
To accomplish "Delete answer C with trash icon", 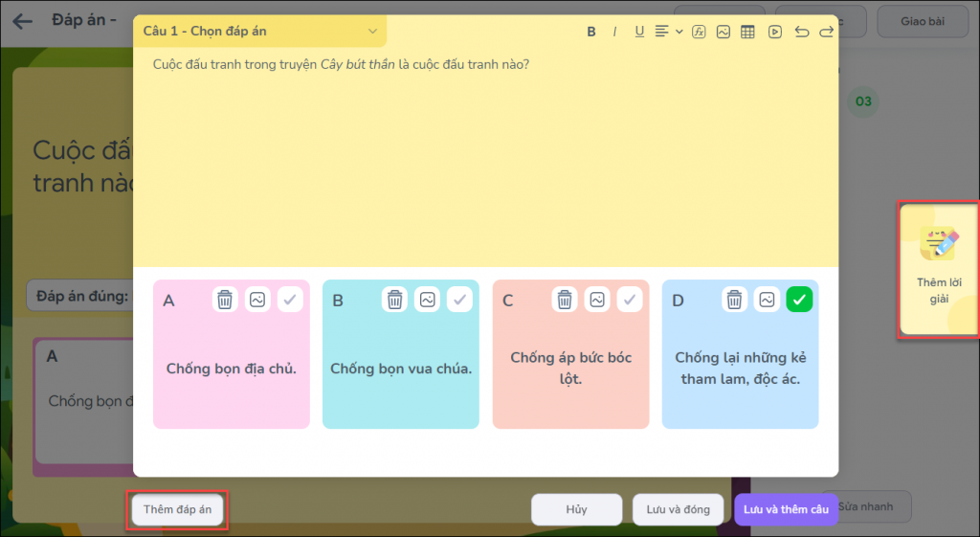I will pyautogui.click(x=565, y=300).
